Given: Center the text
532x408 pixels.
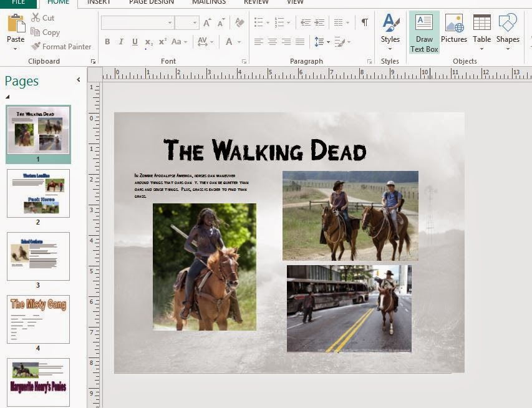Looking at the screenshot, I should (x=272, y=42).
